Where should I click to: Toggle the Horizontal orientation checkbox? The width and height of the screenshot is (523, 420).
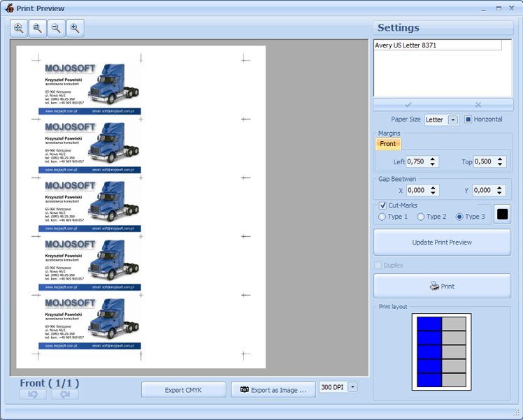[x=468, y=120]
